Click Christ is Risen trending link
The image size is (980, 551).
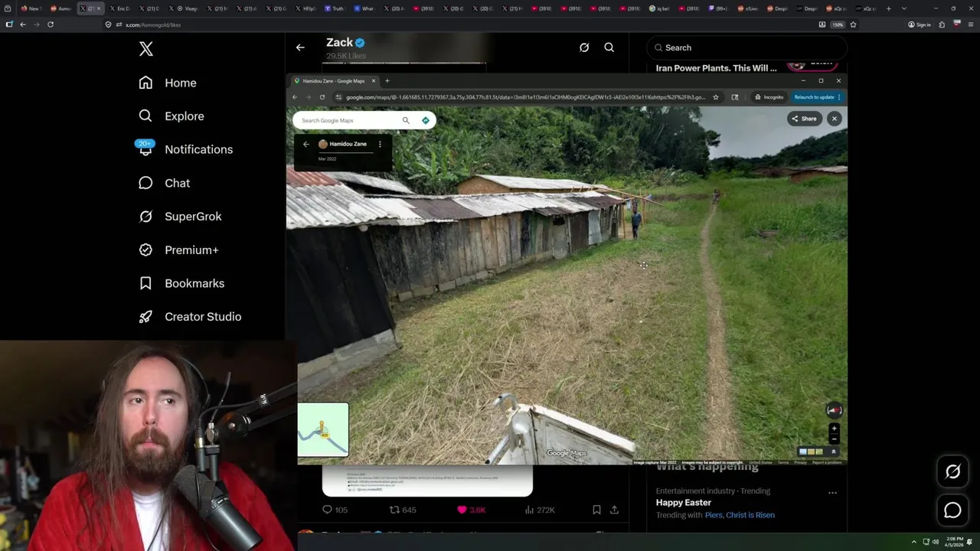(x=750, y=515)
